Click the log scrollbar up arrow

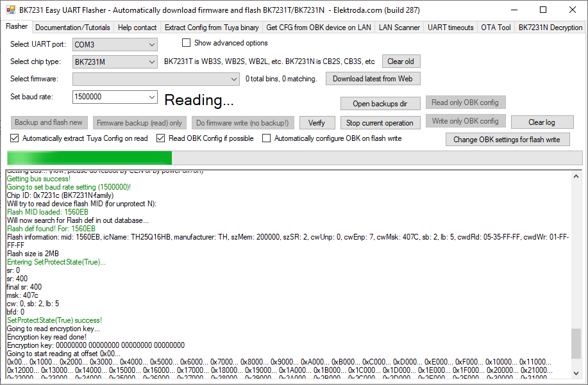[576, 176]
